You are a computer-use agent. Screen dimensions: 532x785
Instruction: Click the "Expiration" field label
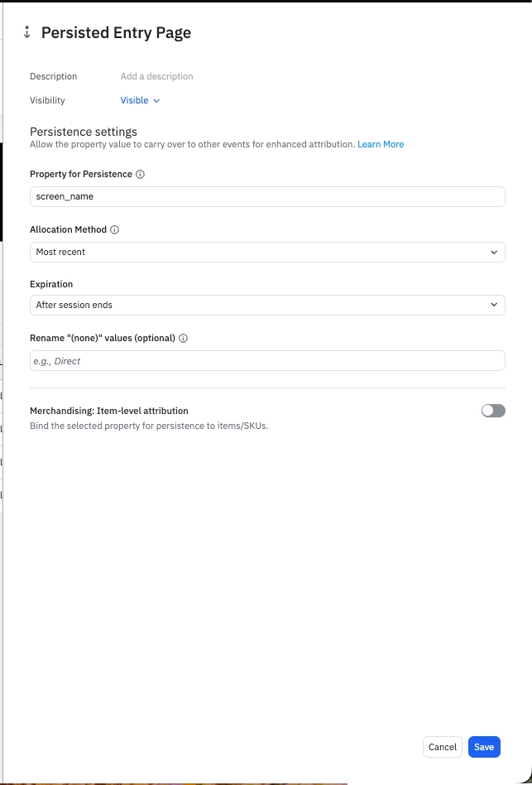(x=51, y=284)
